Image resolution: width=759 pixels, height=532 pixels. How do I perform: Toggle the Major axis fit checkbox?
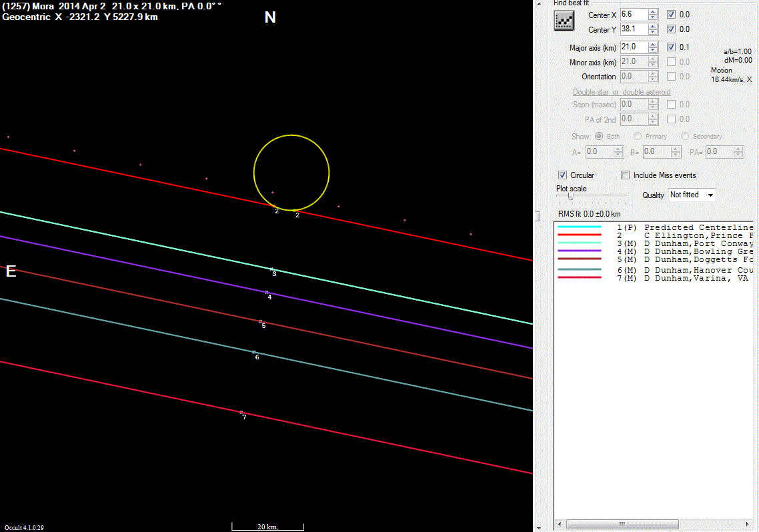tap(671, 47)
